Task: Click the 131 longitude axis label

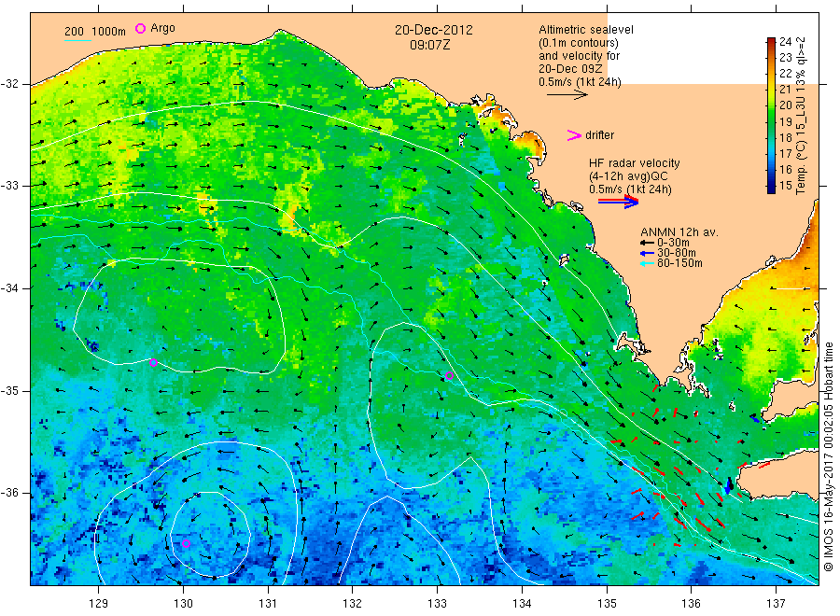Action: [268, 604]
